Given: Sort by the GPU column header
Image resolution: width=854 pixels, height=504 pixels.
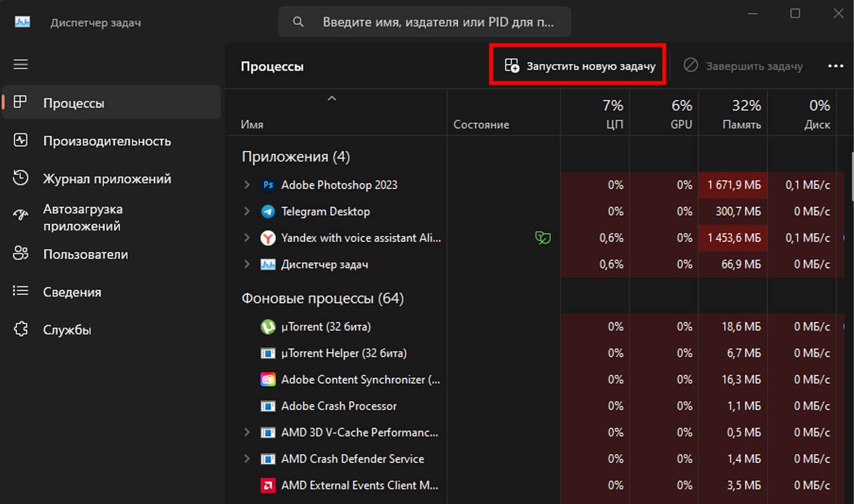Looking at the screenshot, I should tap(664, 113).
